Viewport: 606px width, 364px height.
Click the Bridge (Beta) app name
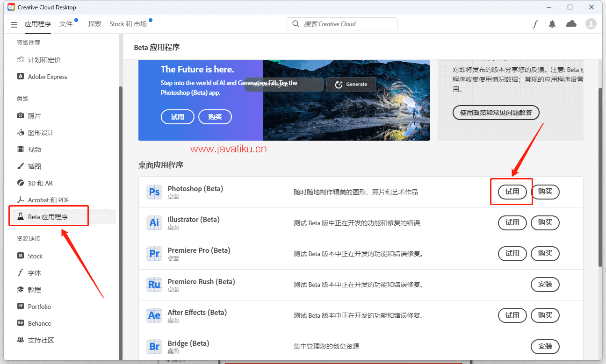[x=188, y=343]
